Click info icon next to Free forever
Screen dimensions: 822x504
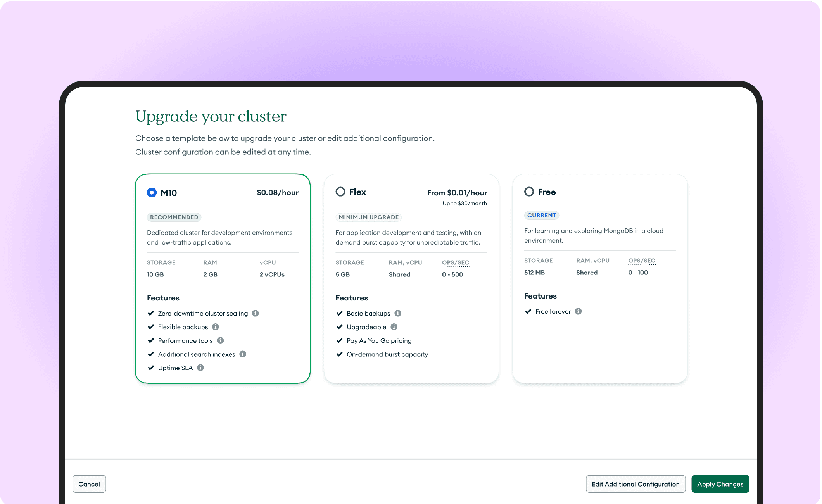tap(578, 311)
